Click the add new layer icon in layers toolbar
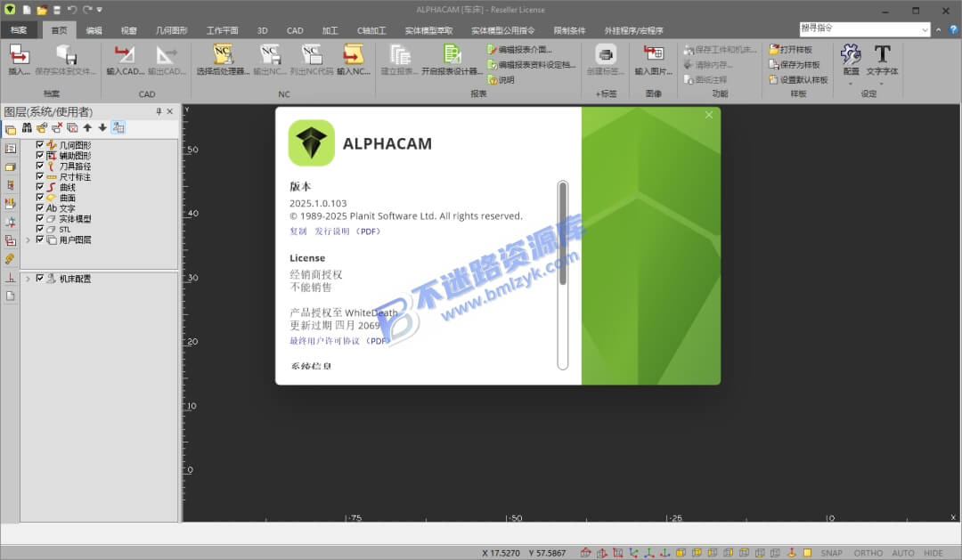The image size is (962, 560). (x=42, y=127)
